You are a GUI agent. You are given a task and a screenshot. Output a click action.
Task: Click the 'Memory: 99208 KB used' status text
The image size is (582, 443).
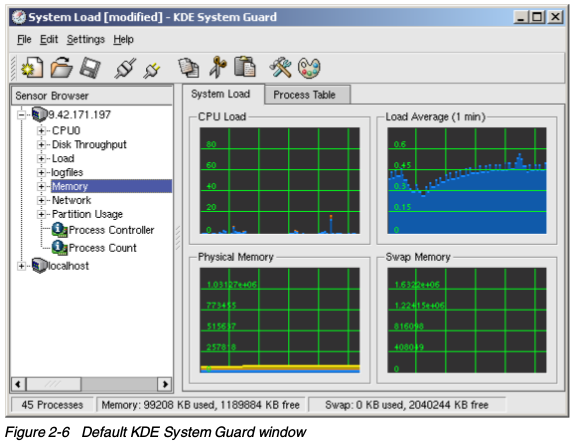click(200, 405)
